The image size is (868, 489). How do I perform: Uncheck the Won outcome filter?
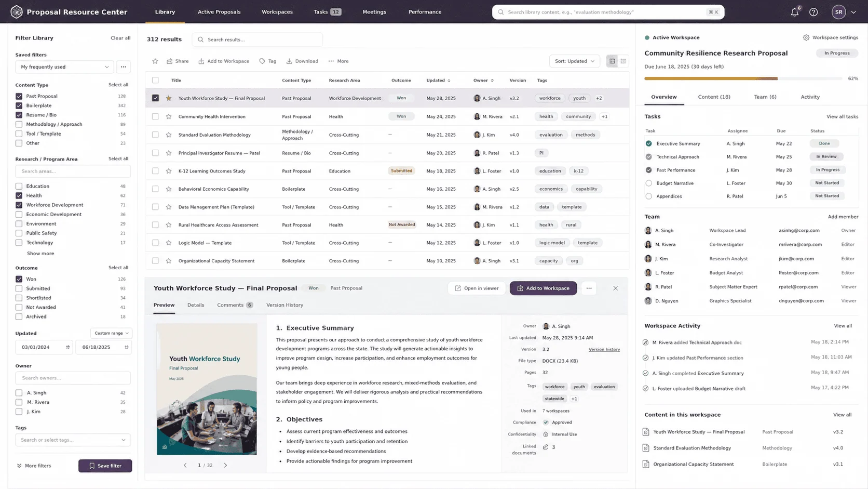pyautogui.click(x=19, y=279)
